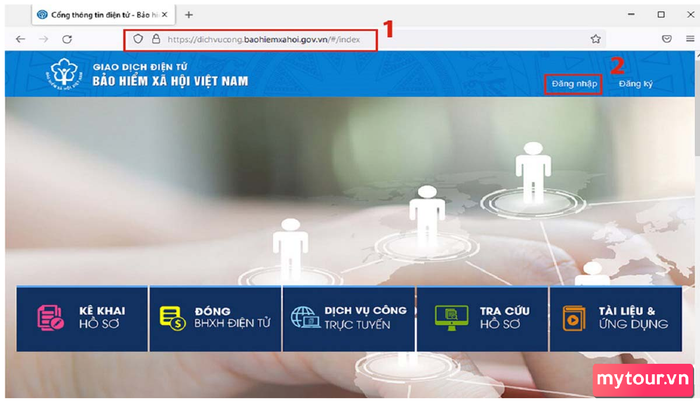Click the globe icon for Dịch vụ công
Screen dimensions: 700x405
(305, 317)
